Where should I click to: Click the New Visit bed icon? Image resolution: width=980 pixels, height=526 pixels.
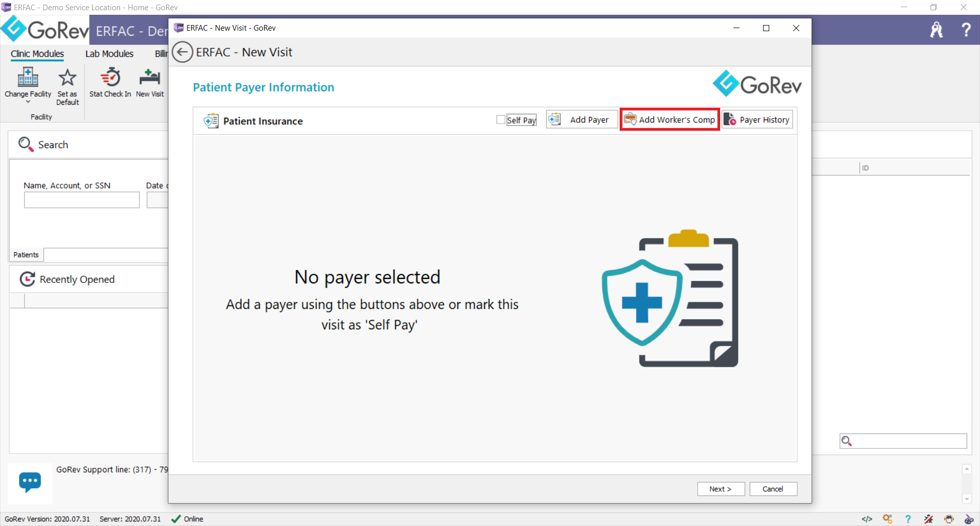150,77
